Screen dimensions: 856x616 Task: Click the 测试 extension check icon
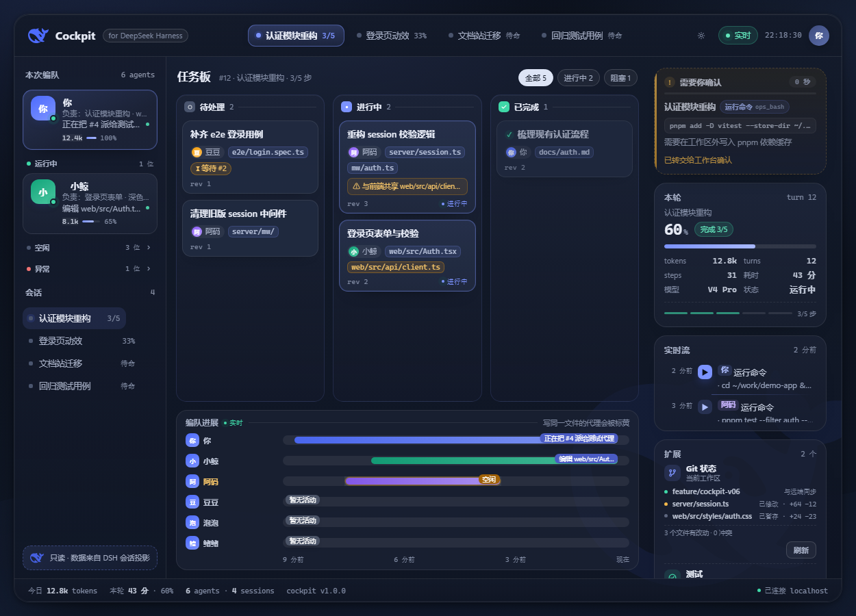[672, 576]
